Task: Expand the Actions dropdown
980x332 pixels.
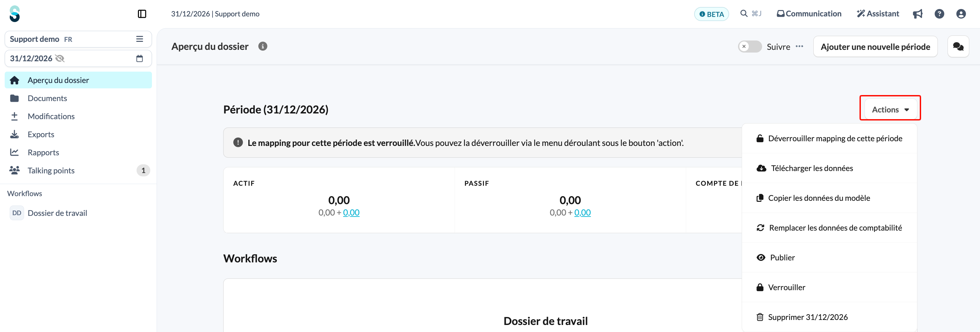Action: pos(890,109)
